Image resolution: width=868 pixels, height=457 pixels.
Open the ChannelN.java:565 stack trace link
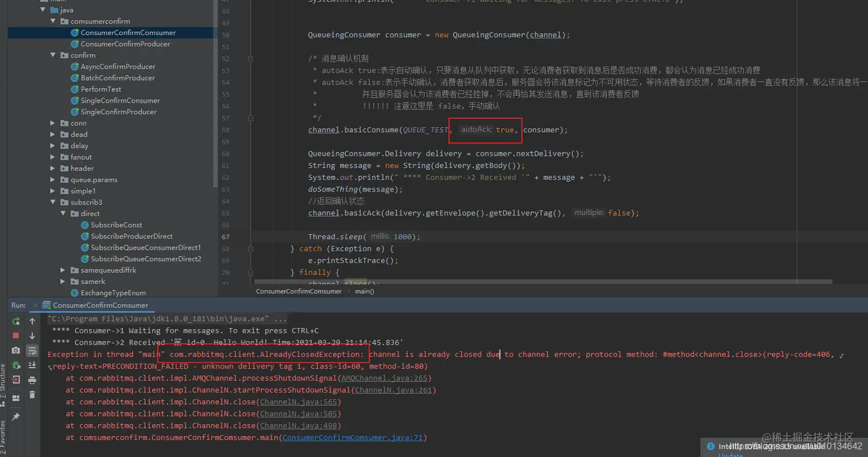coord(299,402)
